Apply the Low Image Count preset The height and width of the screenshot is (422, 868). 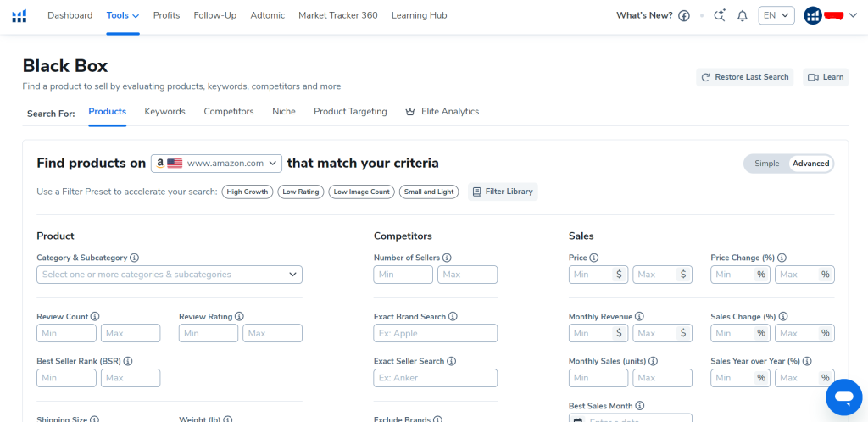tap(361, 192)
